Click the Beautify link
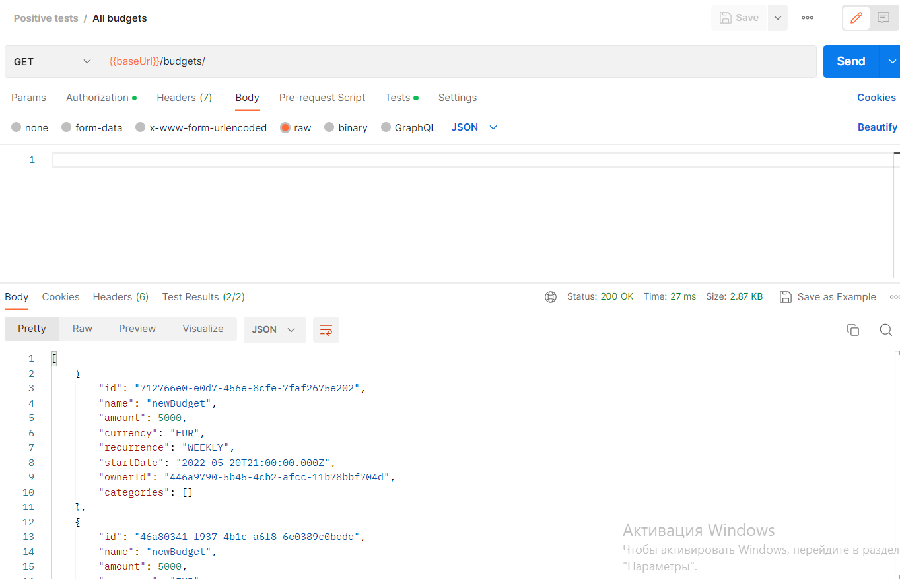The width and height of the screenshot is (900, 588). 877,127
